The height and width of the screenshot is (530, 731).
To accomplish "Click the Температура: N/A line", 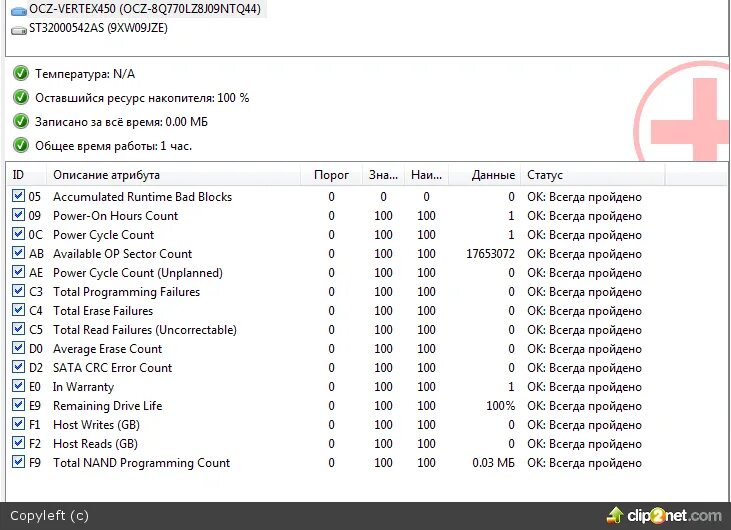I will pyautogui.click(x=85, y=74).
